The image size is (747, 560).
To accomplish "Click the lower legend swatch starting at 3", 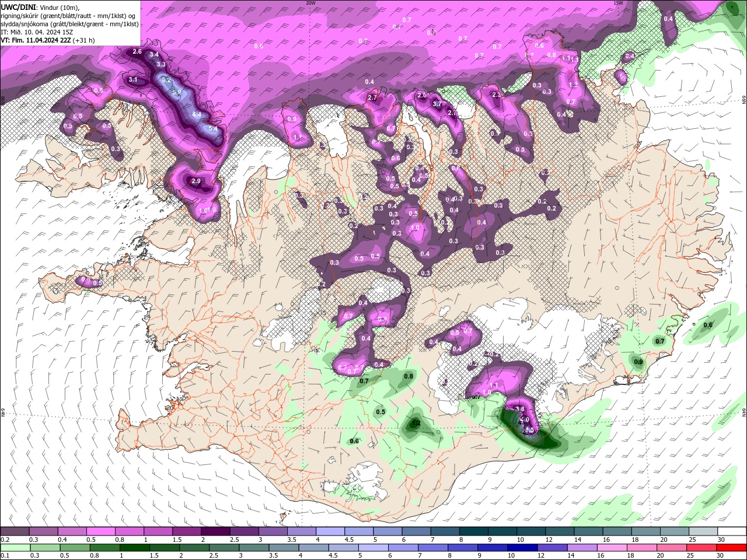I will 253,548.
